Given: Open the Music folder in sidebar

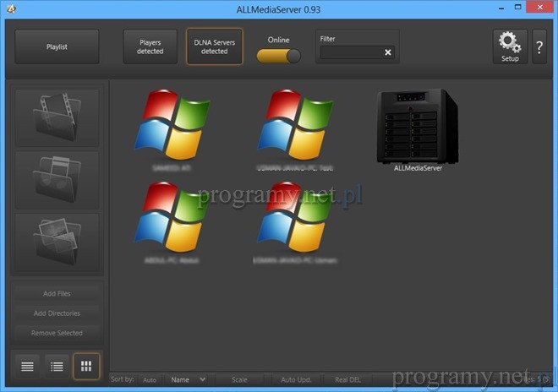Looking at the screenshot, I should pos(57,180).
